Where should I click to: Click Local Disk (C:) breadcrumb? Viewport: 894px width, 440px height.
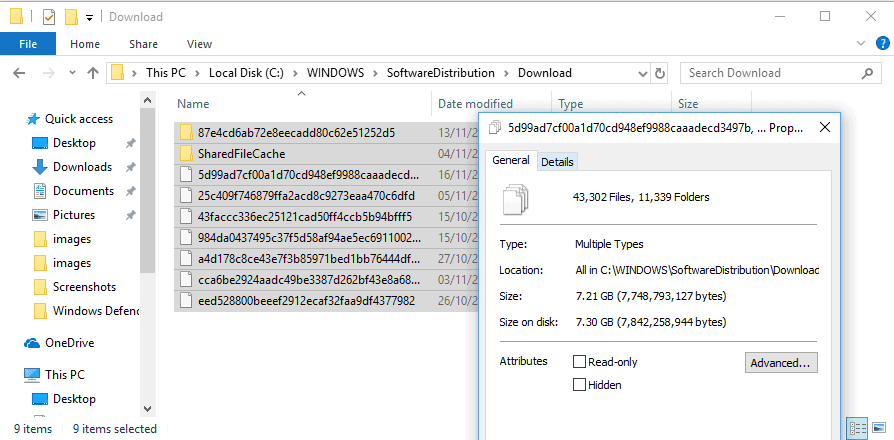[x=246, y=73]
